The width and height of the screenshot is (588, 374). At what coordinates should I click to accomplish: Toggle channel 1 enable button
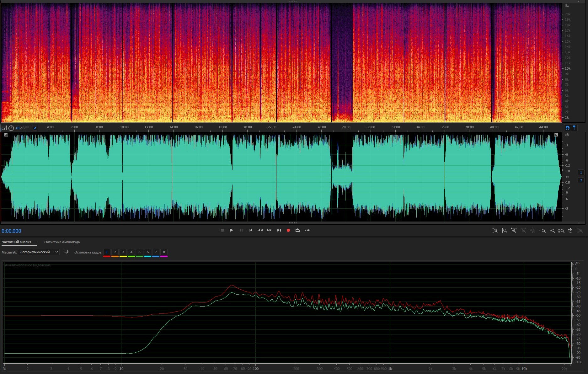[x=581, y=172]
